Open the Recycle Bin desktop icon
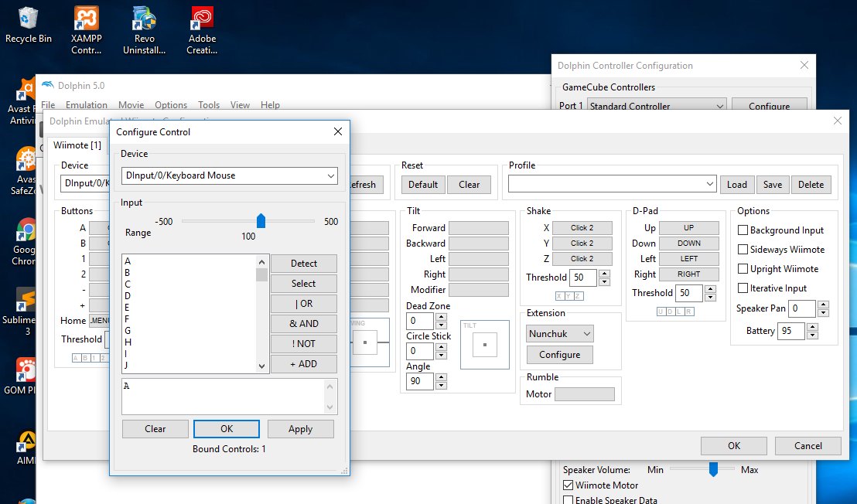 pyautogui.click(x=28, y=25)
